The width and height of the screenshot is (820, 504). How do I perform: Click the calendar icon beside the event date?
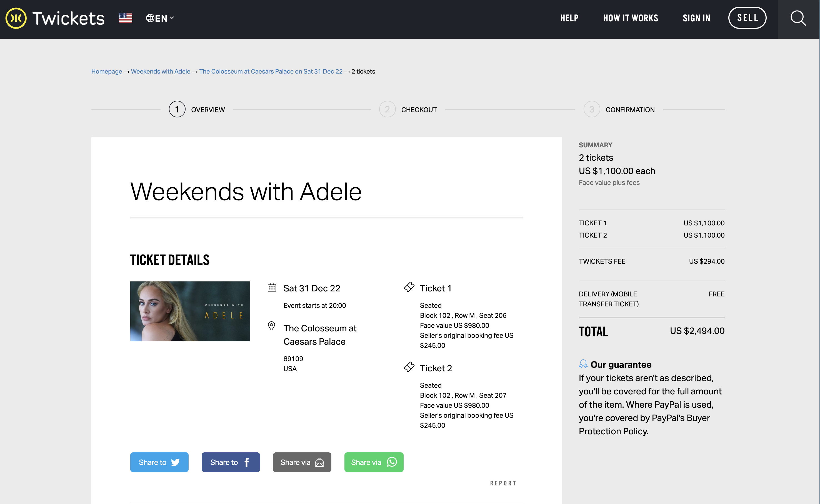coord(272,287)
